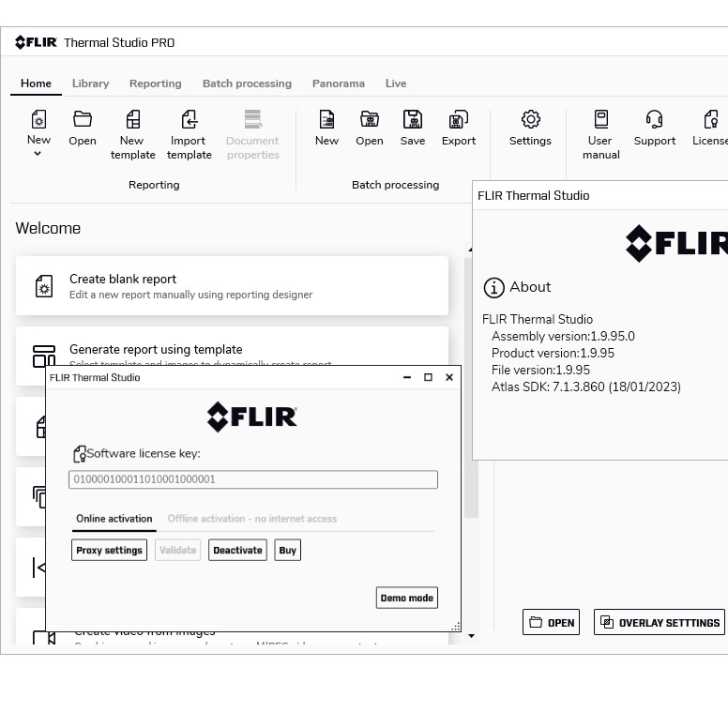Select Create blank report card

point(232,285)
